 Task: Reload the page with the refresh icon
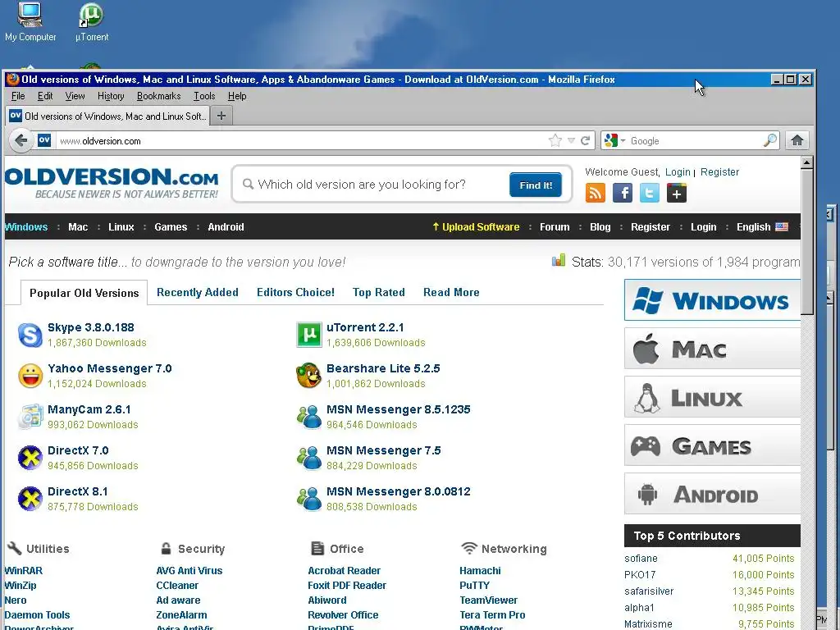tap(585, 140)
